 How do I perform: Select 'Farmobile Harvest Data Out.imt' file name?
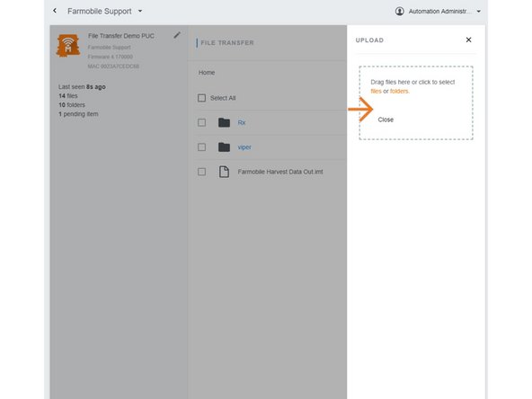click(280, 172)
